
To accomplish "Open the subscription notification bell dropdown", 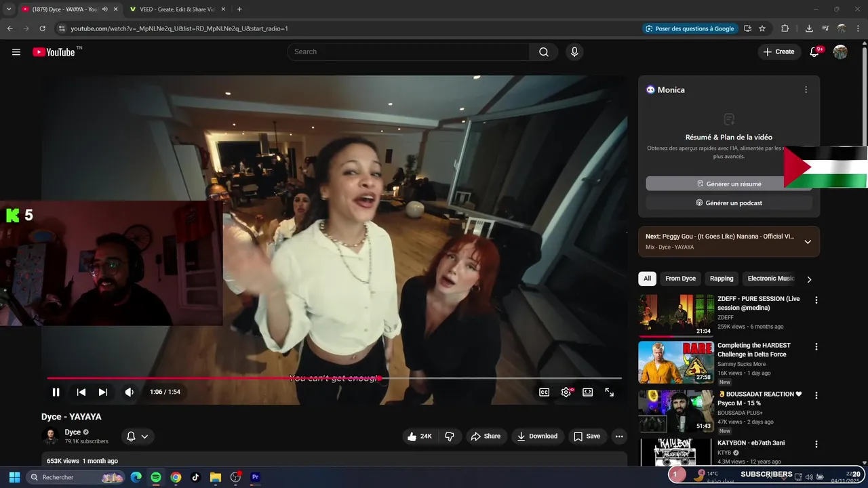I will pyautogui.click(x=138, y=436).
